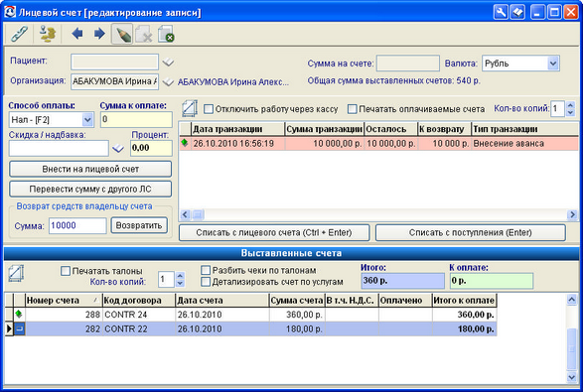The image size is (583, 392).
Task: Click the Внесение аванса transaction type cell
Action: click(x=524, y=144)
